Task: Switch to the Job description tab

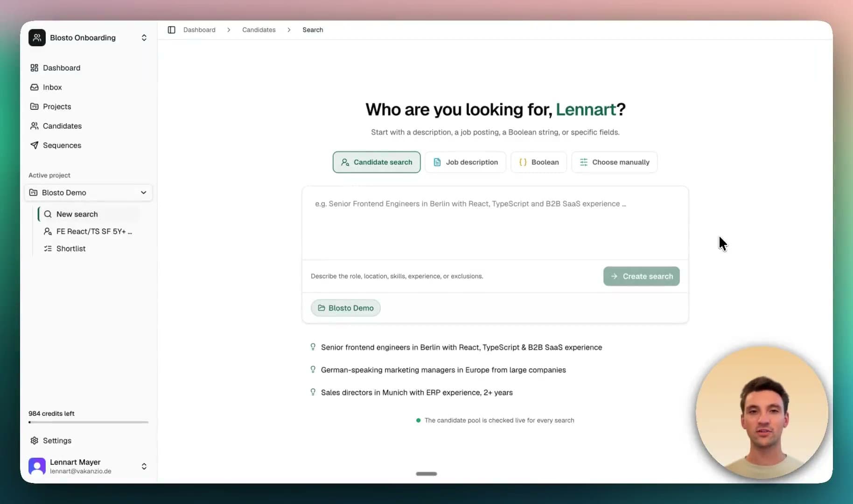Action: (x=465, y=162)
